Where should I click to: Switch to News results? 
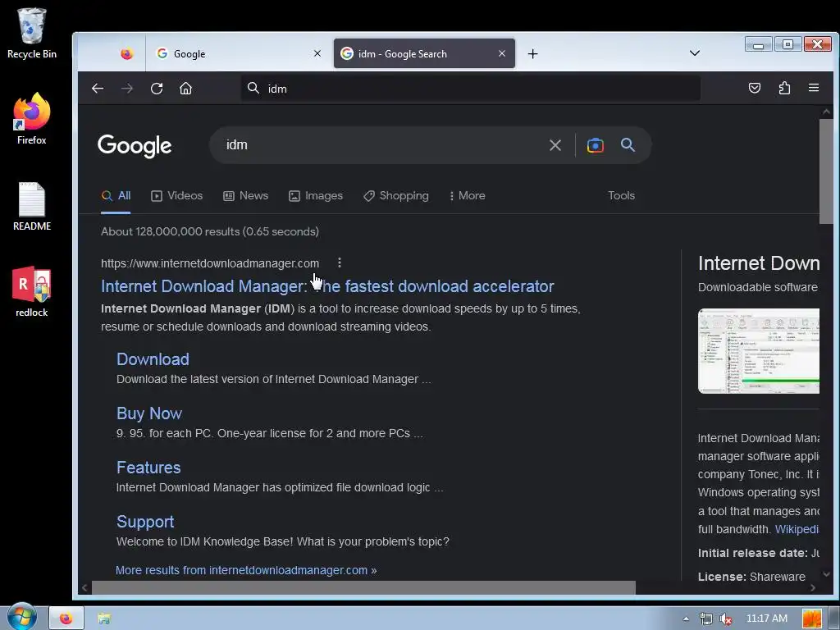click(x=246, y=196)
